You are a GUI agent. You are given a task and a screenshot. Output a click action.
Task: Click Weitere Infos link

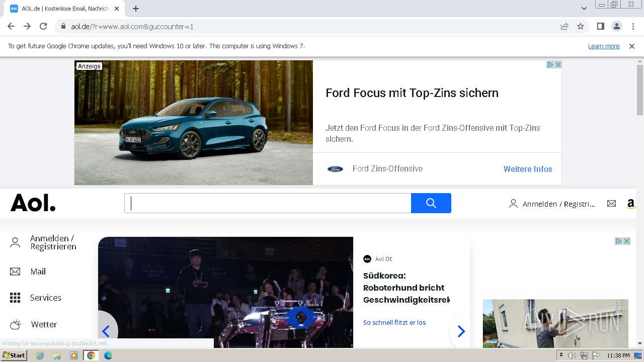click(x=528, y=169)
